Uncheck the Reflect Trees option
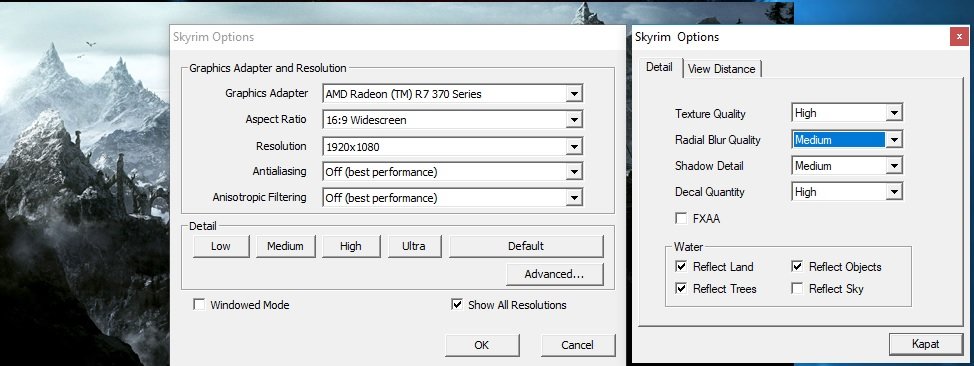 (681, 289)
